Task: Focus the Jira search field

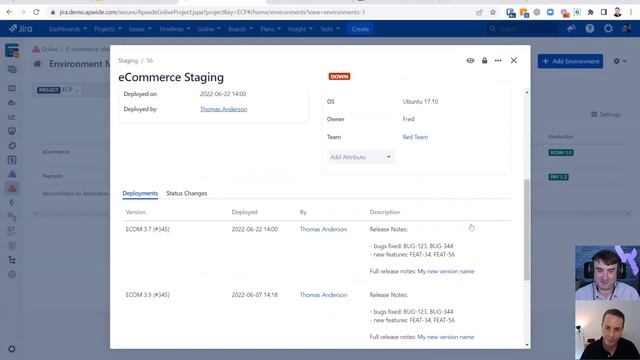Action: 522,29
